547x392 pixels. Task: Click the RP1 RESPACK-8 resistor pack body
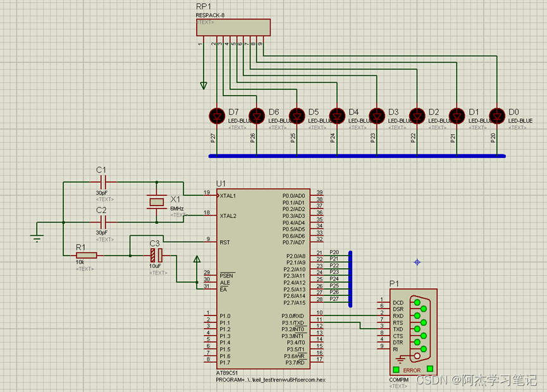233,27
